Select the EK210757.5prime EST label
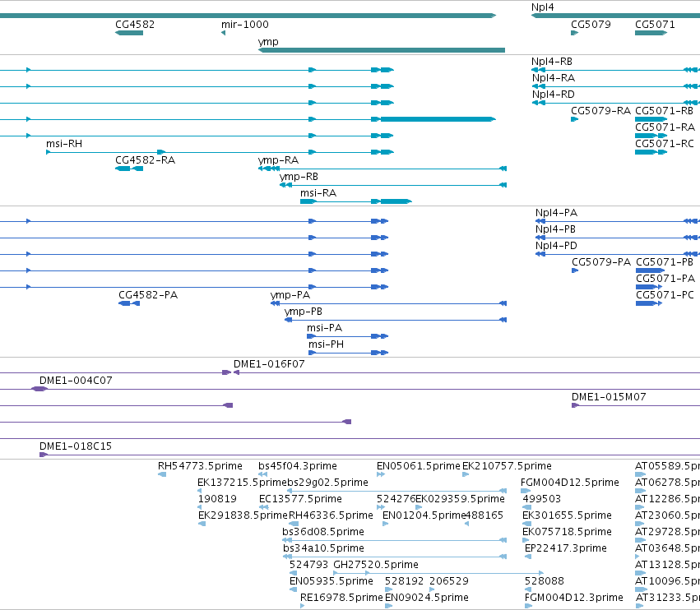700x610 pixels. tap(507, 466)
